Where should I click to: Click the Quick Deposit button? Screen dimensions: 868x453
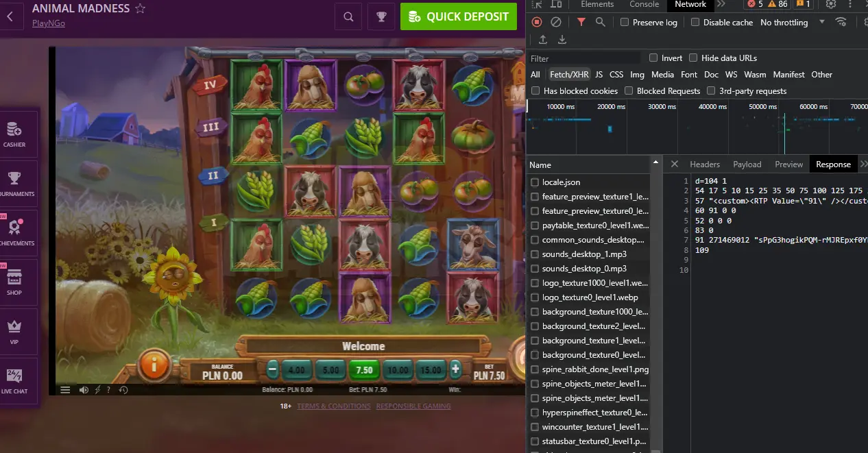coord(459,17)
